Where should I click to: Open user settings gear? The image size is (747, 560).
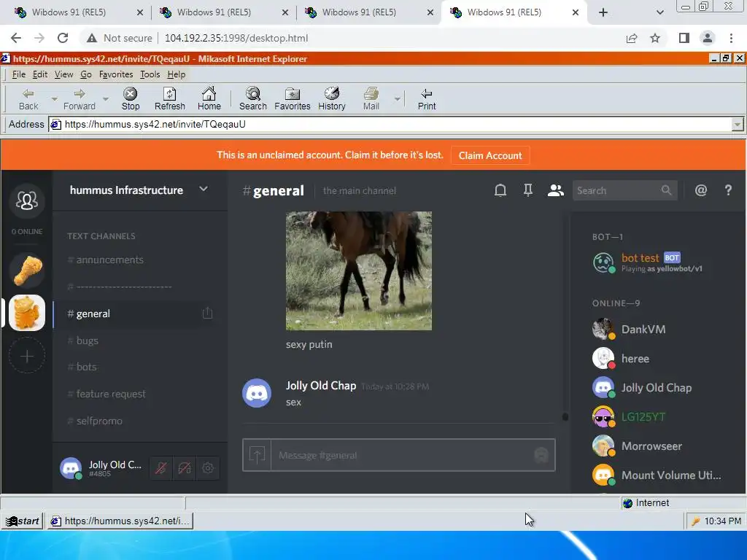tap(208, 468)
